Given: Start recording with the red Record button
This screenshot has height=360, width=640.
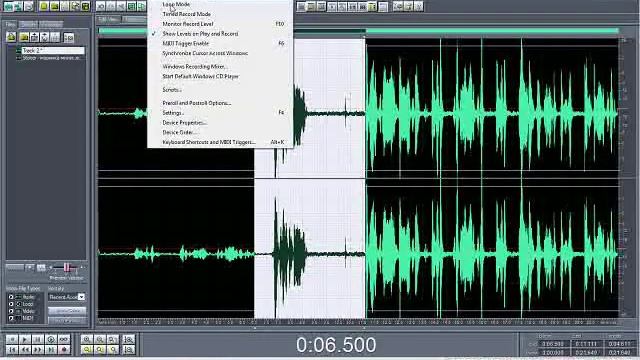Looking at the screenshot, I should click(x=64, y=350).
